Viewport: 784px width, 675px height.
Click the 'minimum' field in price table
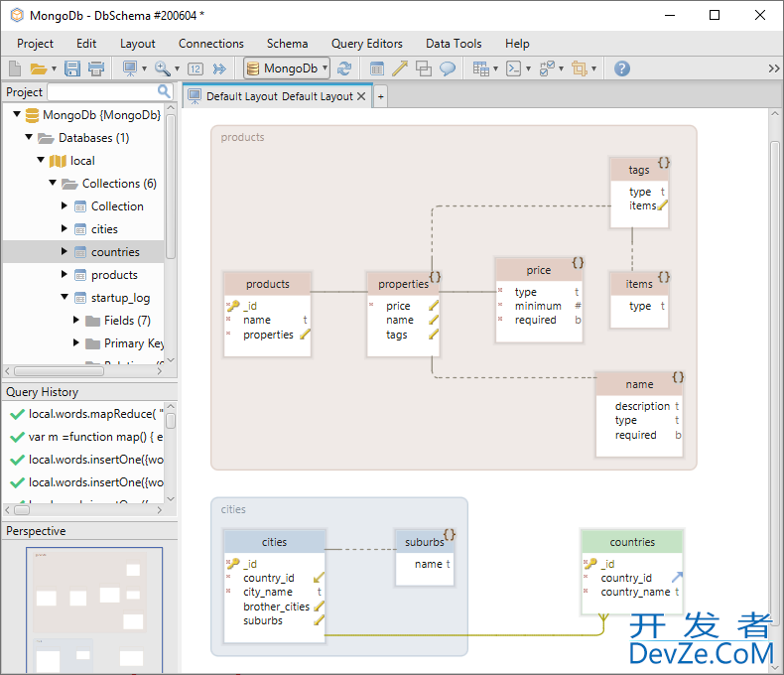point(538,306)
